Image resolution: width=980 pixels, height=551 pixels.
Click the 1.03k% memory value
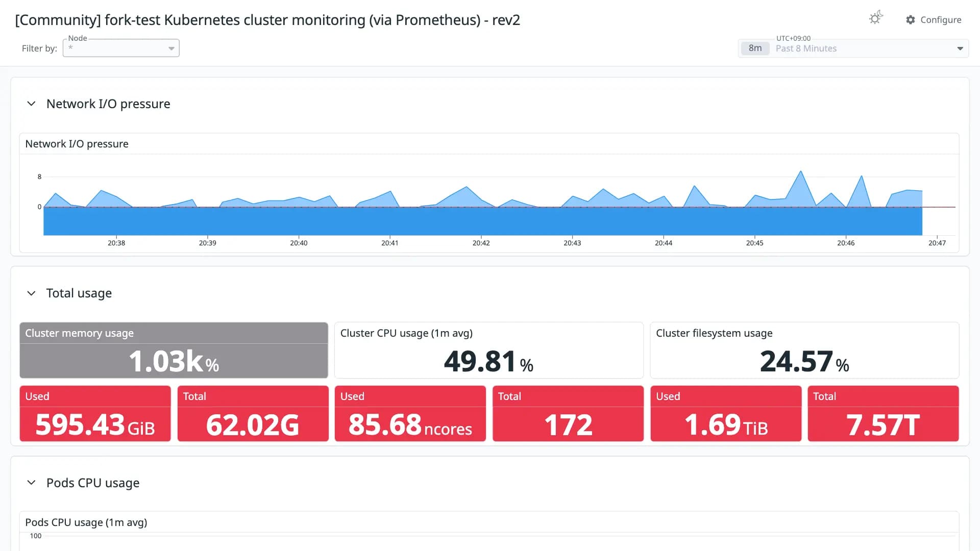point(174,362)
